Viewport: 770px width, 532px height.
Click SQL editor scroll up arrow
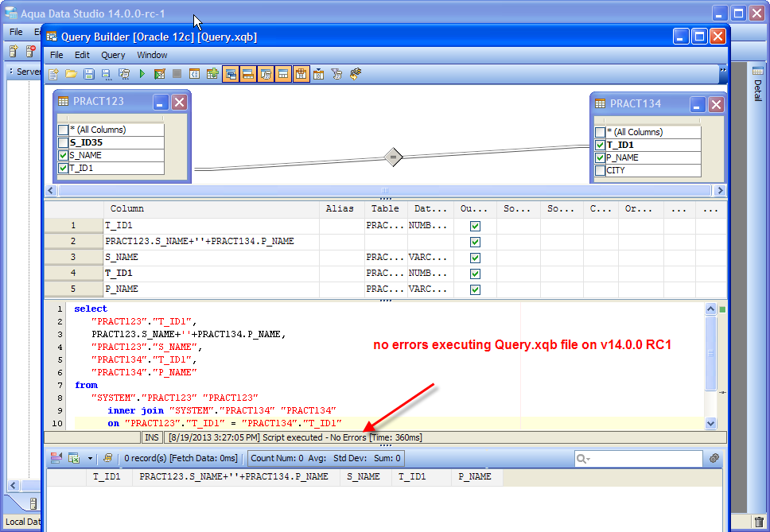pos(710,309)
